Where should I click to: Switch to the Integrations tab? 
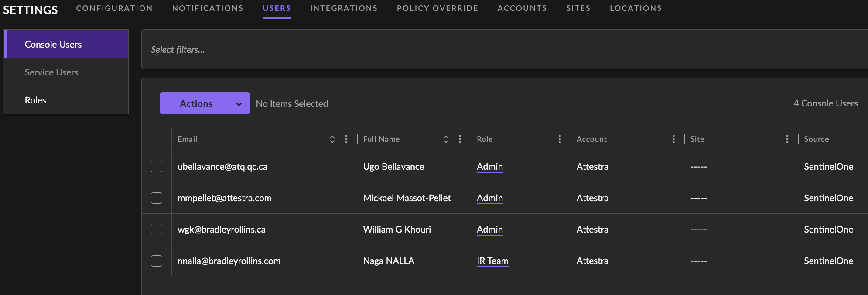tap(343, 8)
